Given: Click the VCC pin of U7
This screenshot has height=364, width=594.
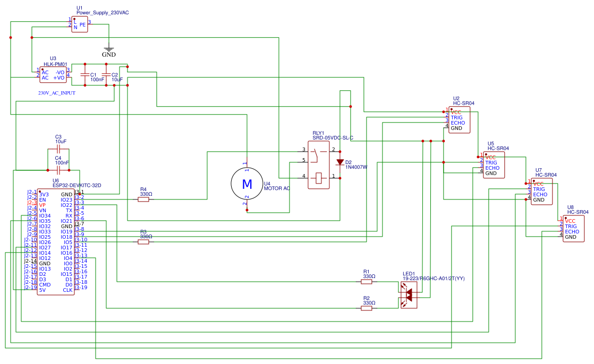Looking at the screenshot, I should (538, 184).
